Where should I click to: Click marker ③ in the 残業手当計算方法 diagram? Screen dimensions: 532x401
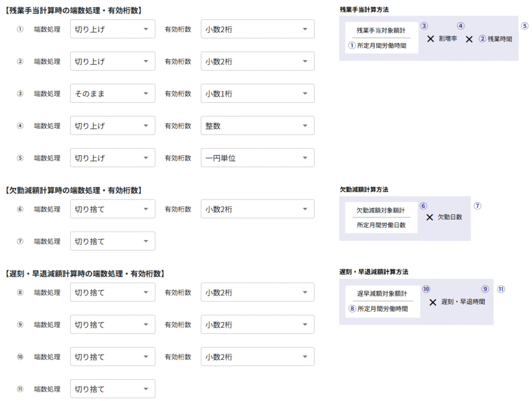pos(424,26)
